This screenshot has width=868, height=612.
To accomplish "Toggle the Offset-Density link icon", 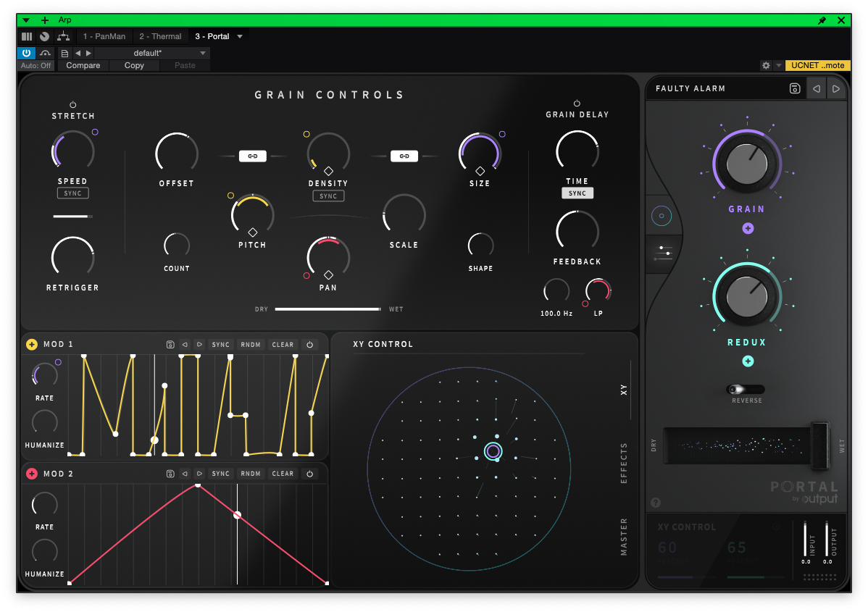I will tap(252, 156).
